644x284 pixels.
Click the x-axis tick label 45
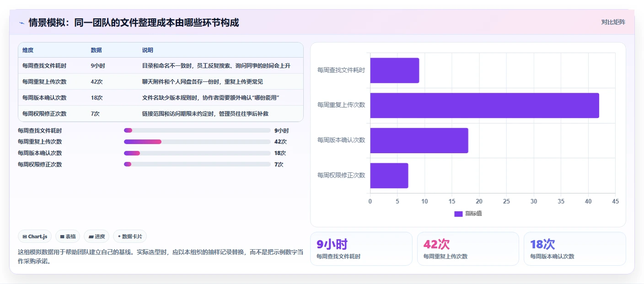(x=615, y=201)
